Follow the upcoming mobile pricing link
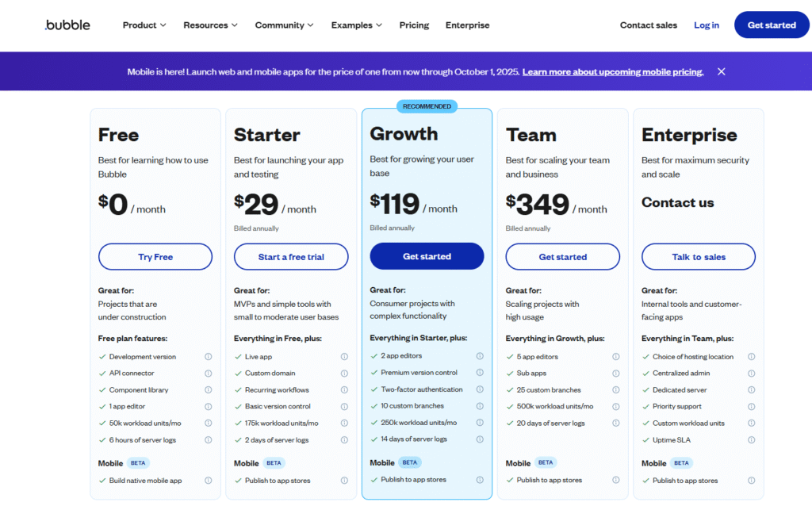The width and height of the screenshot is (812, 506). point(612,72)
